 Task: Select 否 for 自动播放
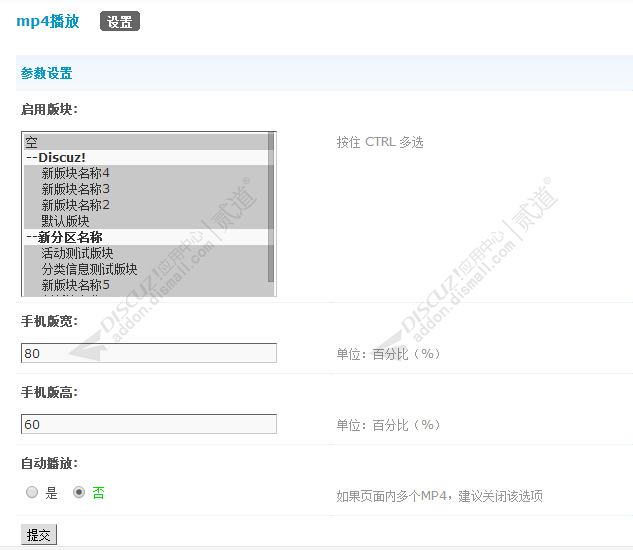point(79,492)
